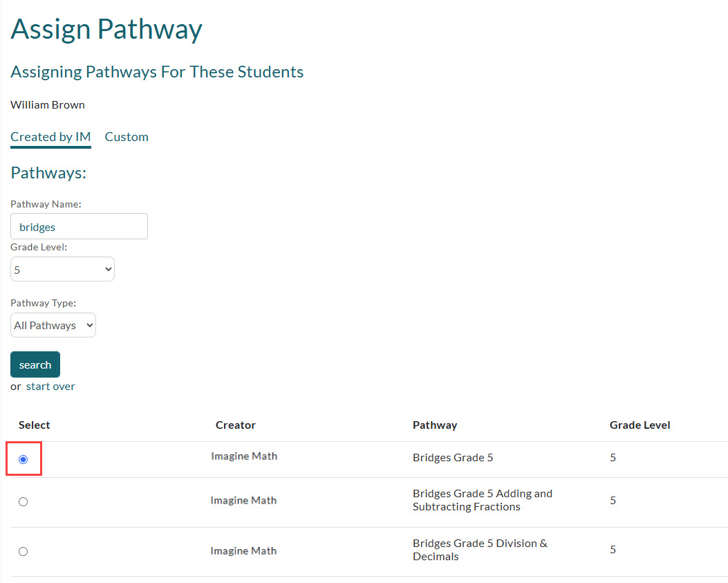This screenshot has width=728, height=583.
Task: Select the Bridges Grade 5 radio button
Action: tap(23, 459)
